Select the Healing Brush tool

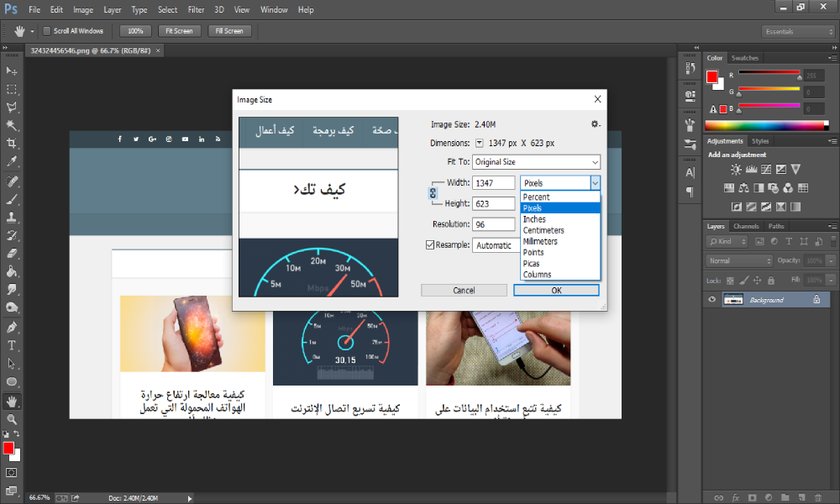click(11, 181)
